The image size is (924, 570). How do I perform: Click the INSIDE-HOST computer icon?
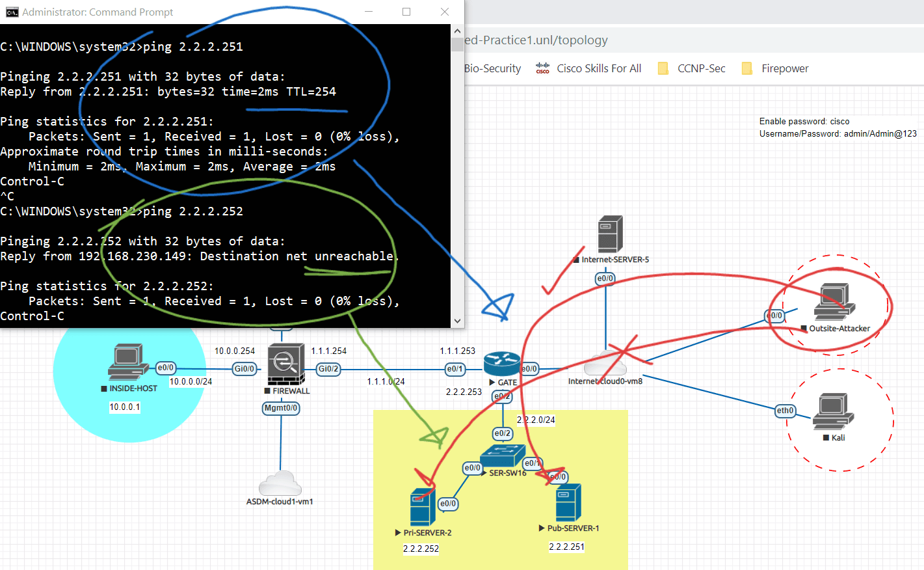click(x=127, y=362)
